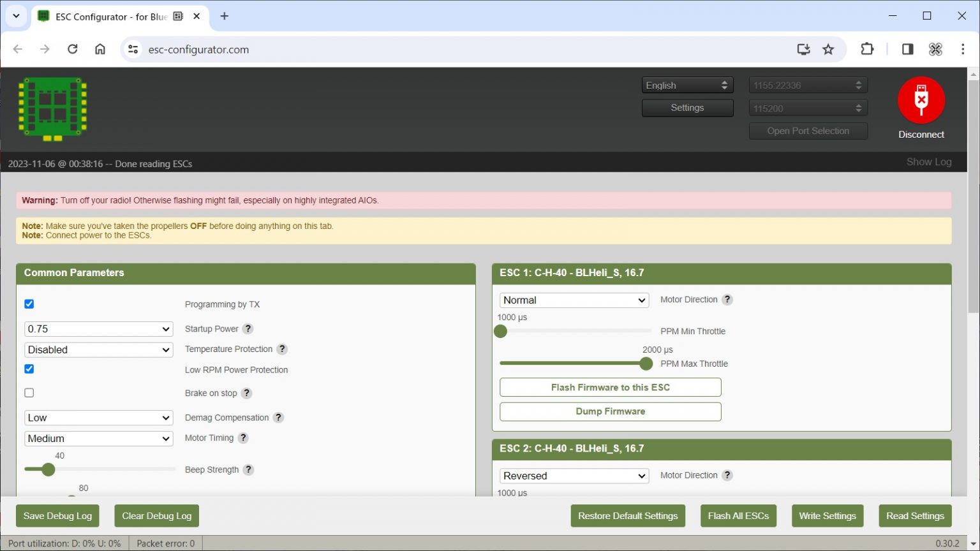Go back in browser history
The image size is (980, 551).
pos(18,49)
